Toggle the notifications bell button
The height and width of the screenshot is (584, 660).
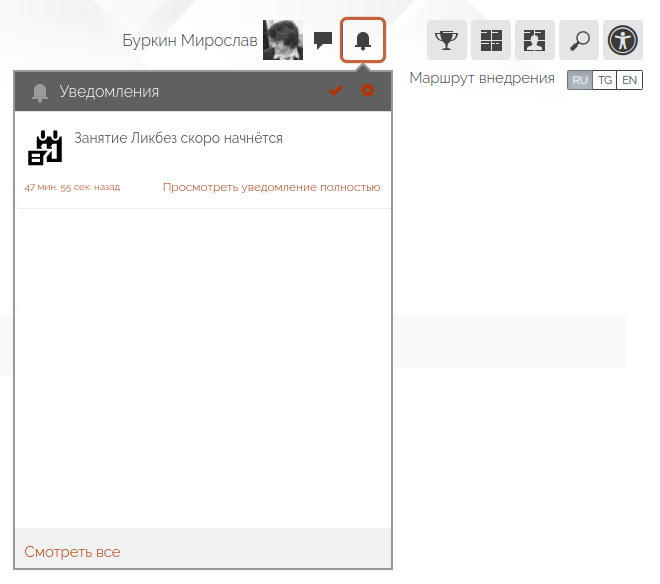363,40
